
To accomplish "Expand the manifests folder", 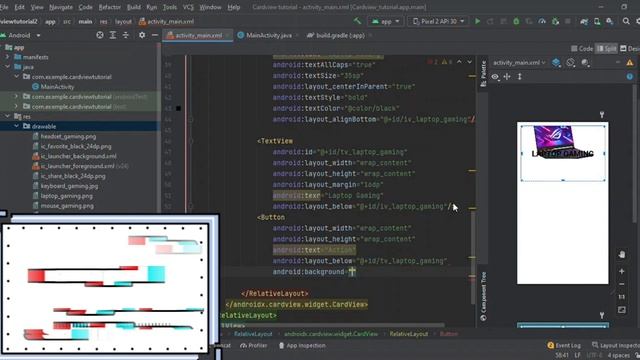I will pos(7,57).
